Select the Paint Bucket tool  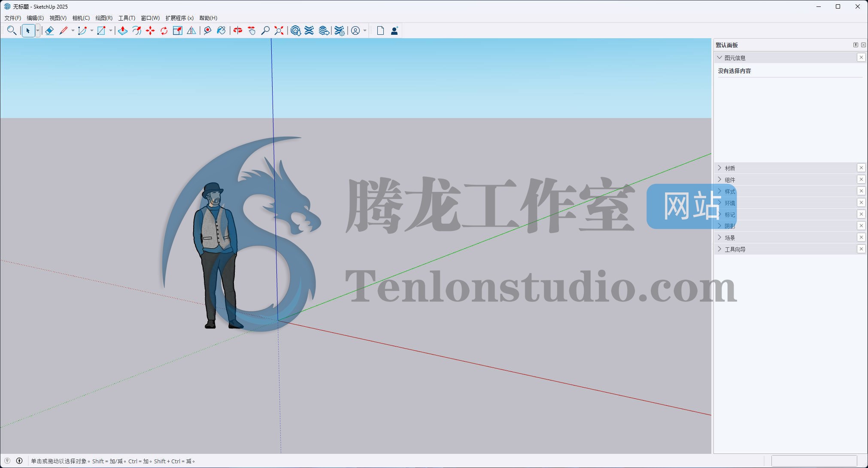point(222,30)
